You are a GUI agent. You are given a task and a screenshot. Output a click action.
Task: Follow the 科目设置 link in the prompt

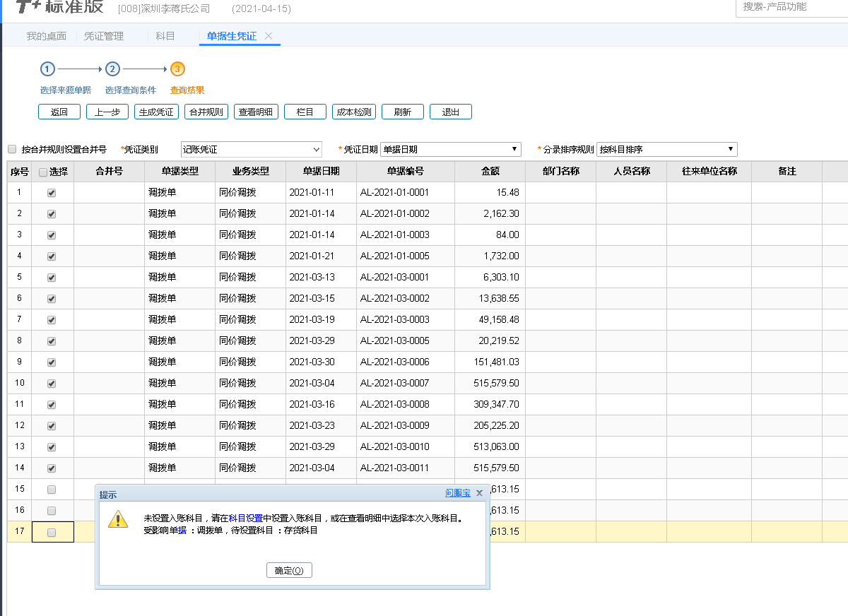pos(246,519)
